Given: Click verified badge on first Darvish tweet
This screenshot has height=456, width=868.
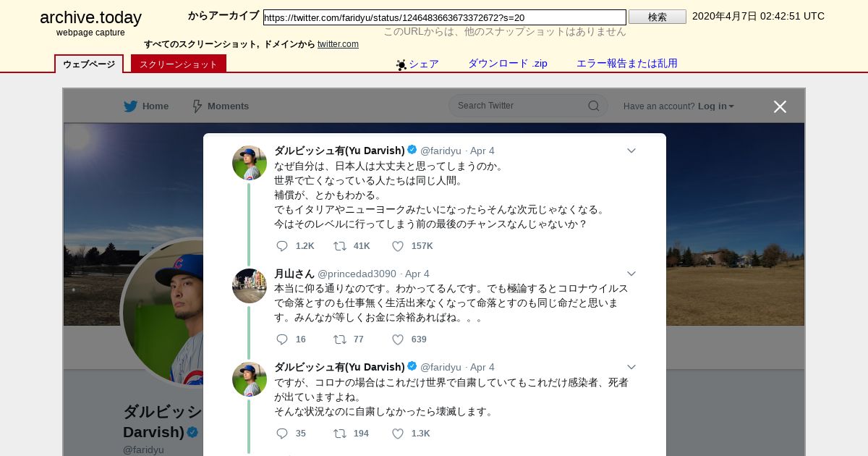Looking at the screenshot, I should [x=412, y=150].
